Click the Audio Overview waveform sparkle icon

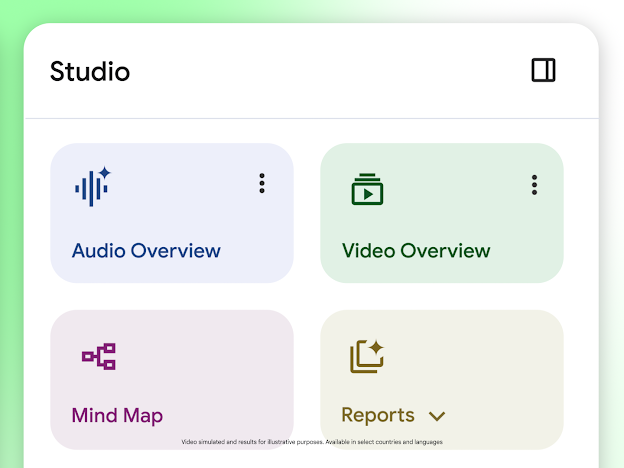pyautogui.click(x=92, y=187)
